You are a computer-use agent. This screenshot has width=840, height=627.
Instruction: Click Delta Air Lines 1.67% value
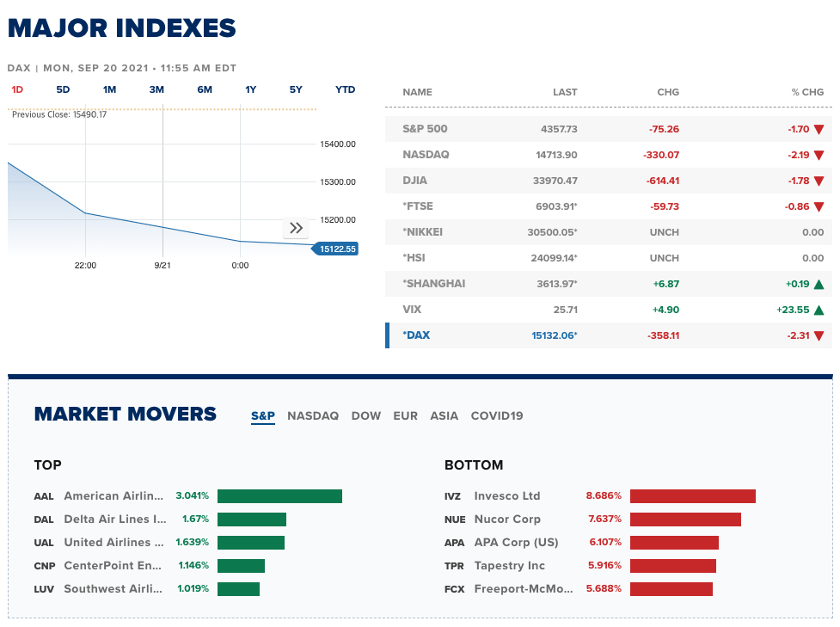[x=195, y=519]
